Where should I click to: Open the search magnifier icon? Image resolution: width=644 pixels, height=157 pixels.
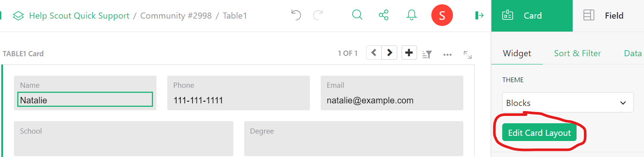click(357, 16)
